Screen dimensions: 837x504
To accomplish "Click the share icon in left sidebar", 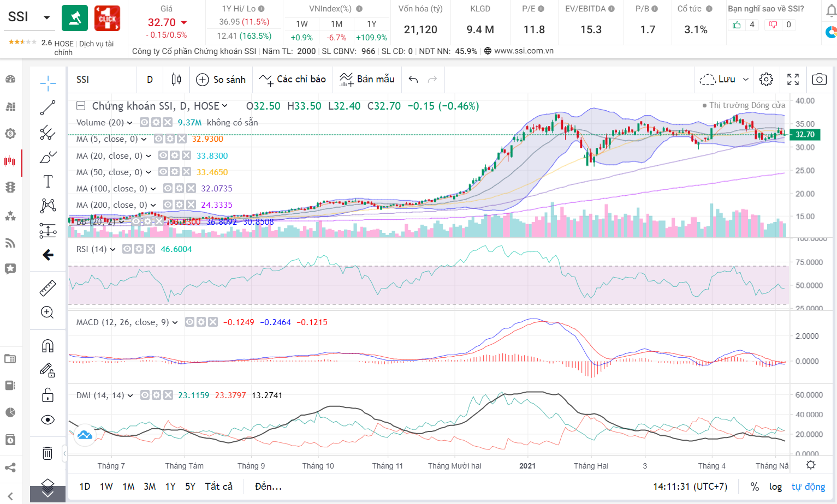I will (x=10, y=467).
